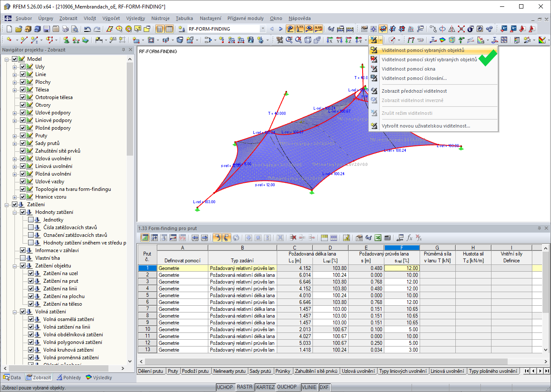This screenshot has height=392, width=551.
Task: Toggle the Project Navigator panel icon
Action: (x=160, y=29)
